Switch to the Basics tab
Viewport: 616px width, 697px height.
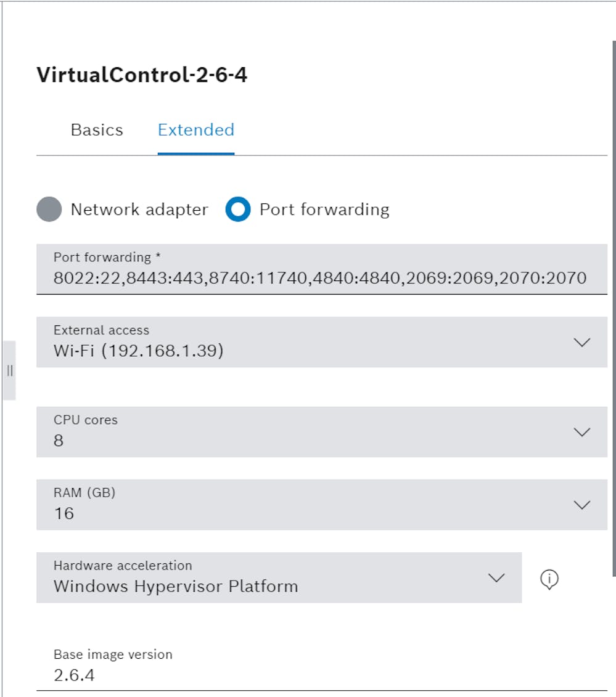click(x=97, y=130)
